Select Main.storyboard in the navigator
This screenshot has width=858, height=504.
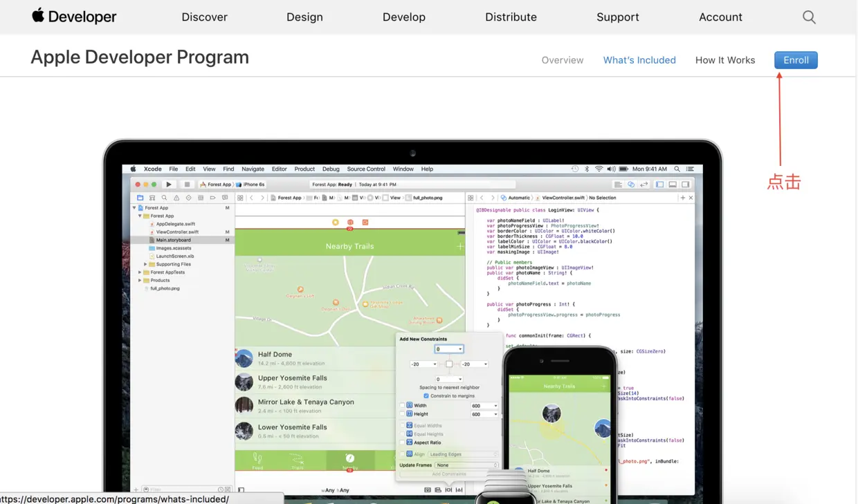(x=173, y=240)
